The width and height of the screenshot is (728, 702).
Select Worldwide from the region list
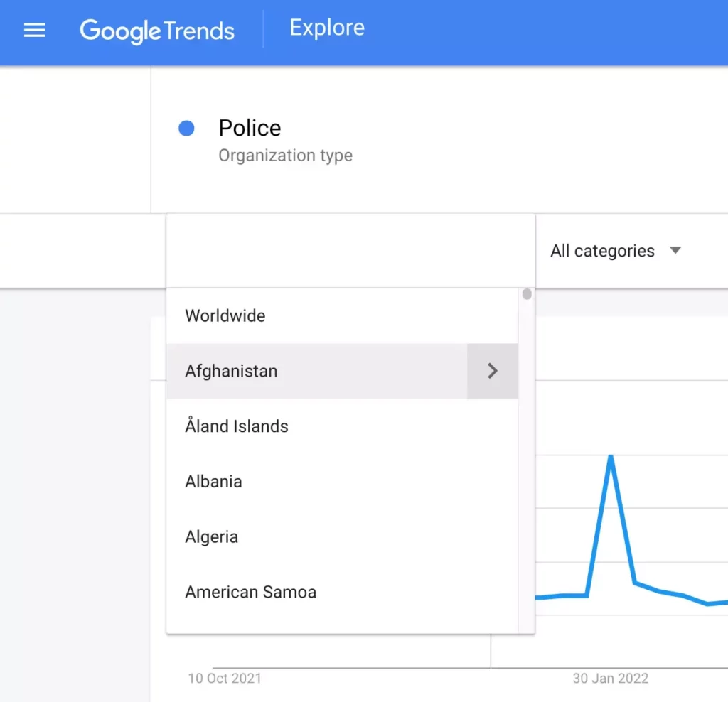(x=342, y=316)
